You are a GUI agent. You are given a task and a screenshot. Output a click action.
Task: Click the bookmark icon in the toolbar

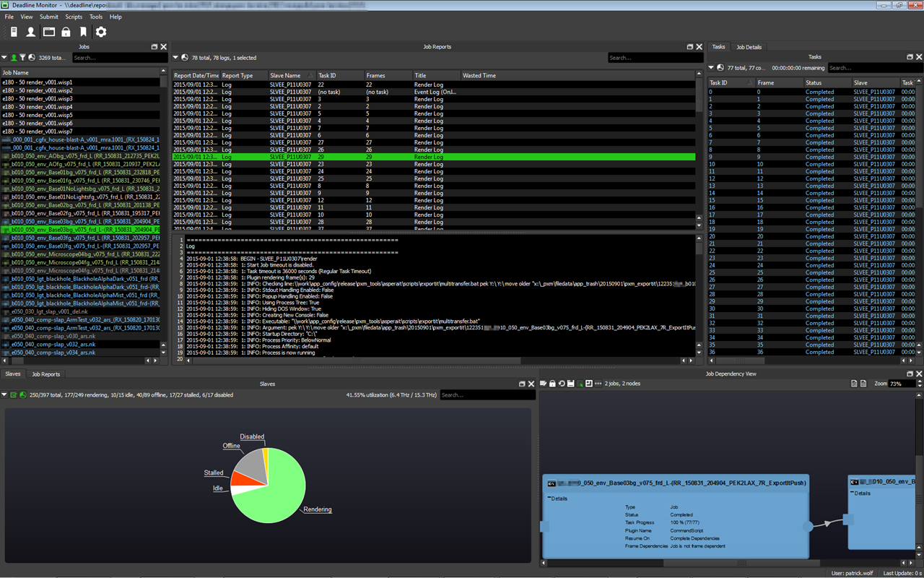point(82,32)
